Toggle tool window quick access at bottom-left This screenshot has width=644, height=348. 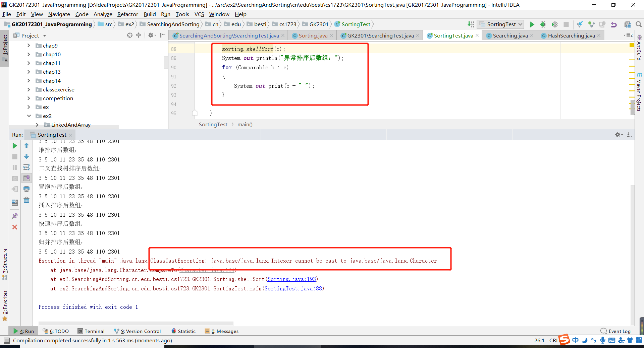click(6, 341)
